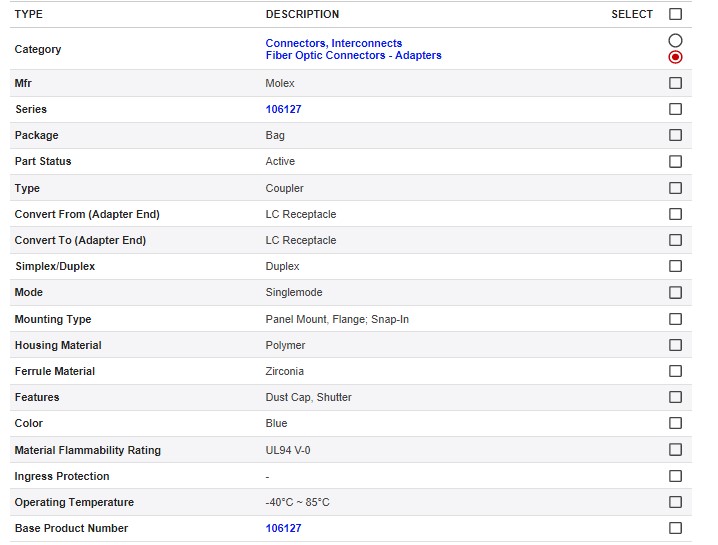
Task: Open Fiber Optic Connectors - Adapters link
Action: pyautogui.click(x=353, y=56)
